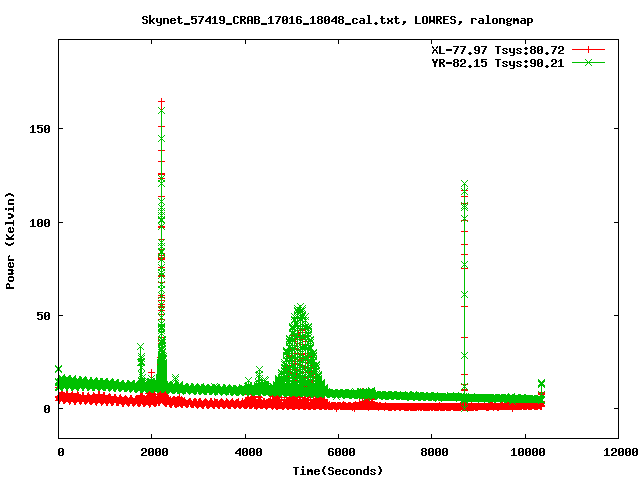This screenshot has height=480, width=640.
Task: Click the isolated red plus marker near 2000 seconds
Action: 151,373
